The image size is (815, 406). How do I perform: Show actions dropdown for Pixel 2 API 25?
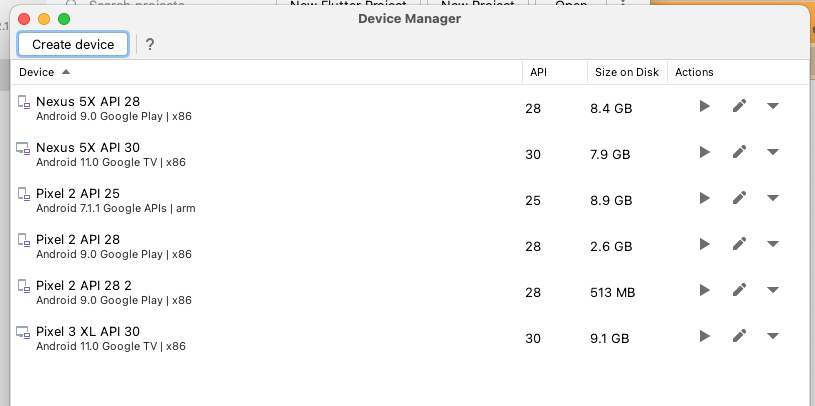[772, 198]
